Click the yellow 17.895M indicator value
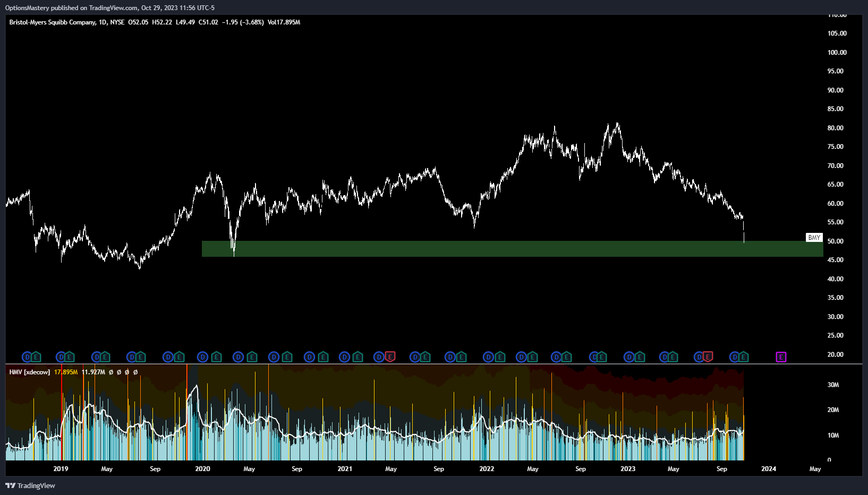Viewport: 868px width, 495px height. pyautogui.click(x=66, y=372)
